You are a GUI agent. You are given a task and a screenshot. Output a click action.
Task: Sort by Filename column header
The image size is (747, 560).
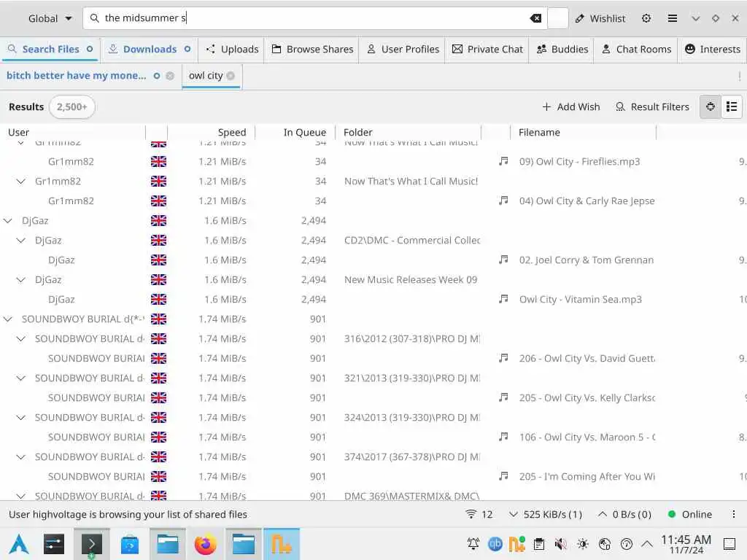click(x=584, y=133)
